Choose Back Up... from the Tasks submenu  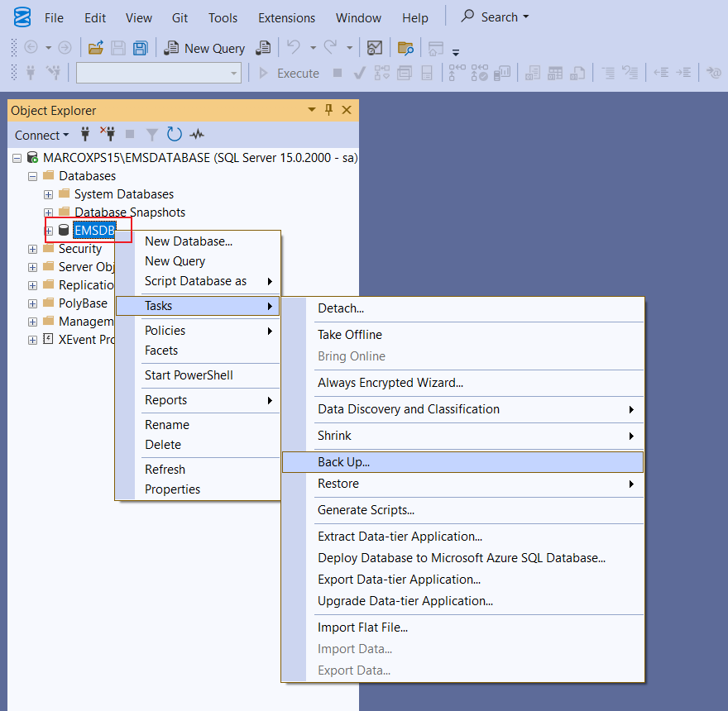pos(344,462)
